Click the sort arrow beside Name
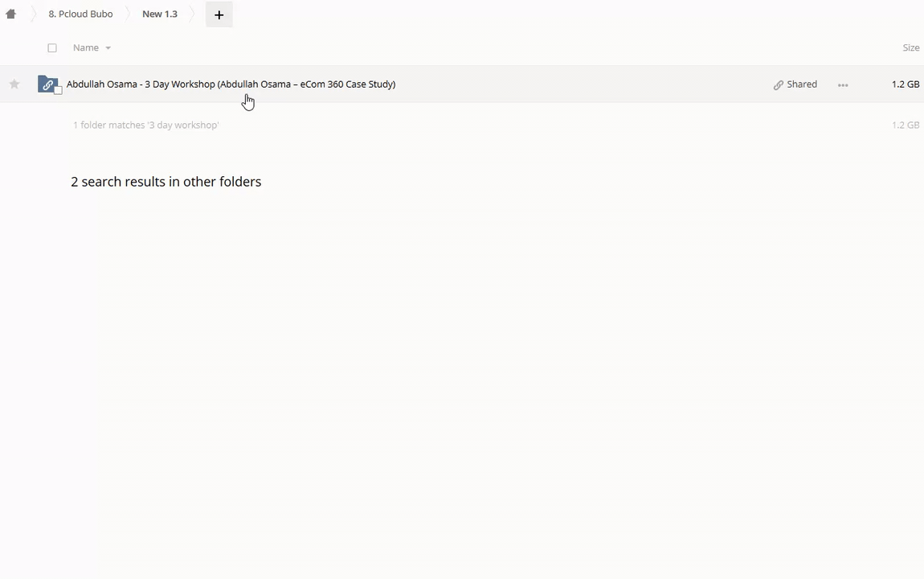The height and width of the screenshot is (579, 924). pyautogui.click(x=108, y=48)
